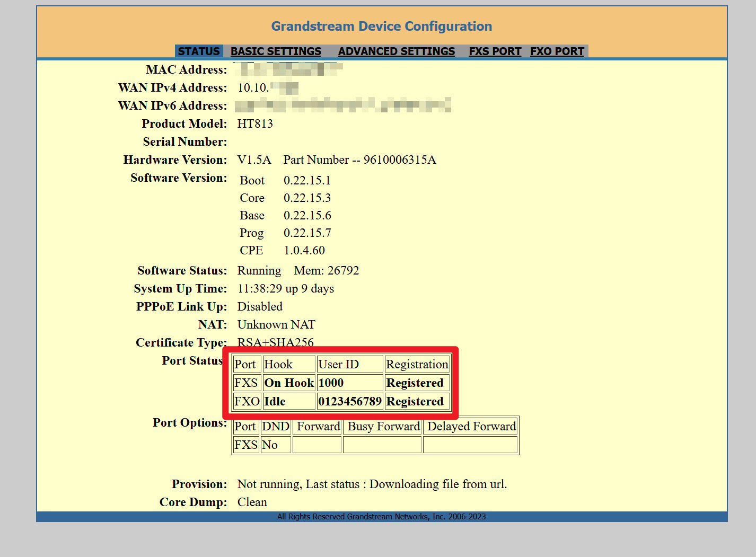Click the 'Forward' column header in Port Options
Image resolution: width=756 pixels, height=557 pixels.
click(318, 427)
